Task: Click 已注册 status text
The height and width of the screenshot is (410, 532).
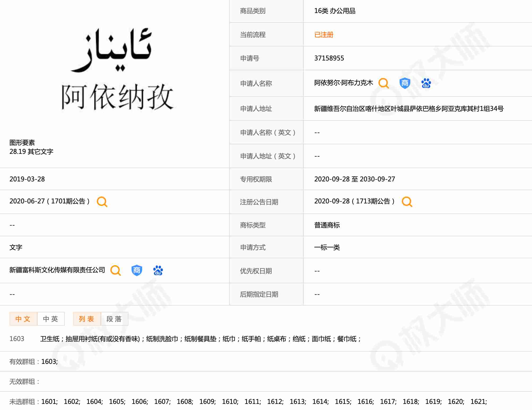Action: pyautogui.click(x=324, y=35)
